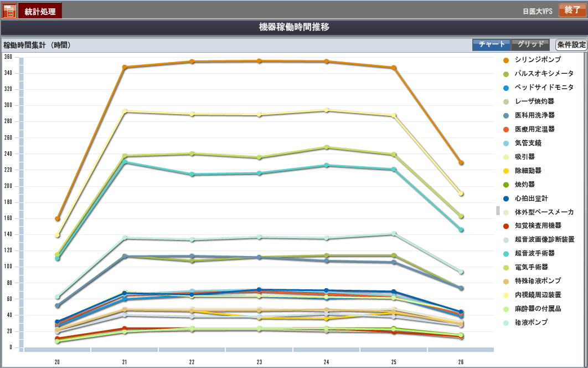This screenshot has height=368, width=588.
Task: Click the 内視鏡周辺装置 legend color dot
Action: (506, 295)
